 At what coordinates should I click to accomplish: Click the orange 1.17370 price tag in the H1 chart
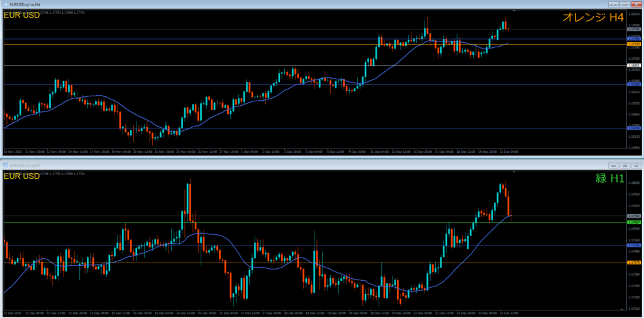tap(634, 263)
